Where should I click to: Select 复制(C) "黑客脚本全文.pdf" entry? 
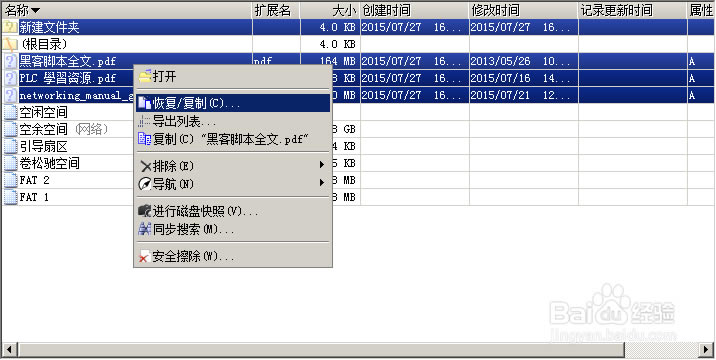pos(233,139)
